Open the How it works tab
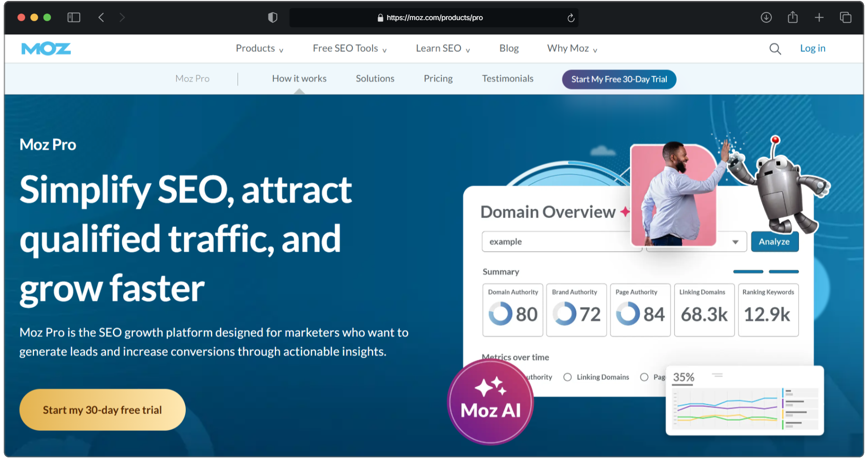Viewport: 868px width, 462px height. 299,79
